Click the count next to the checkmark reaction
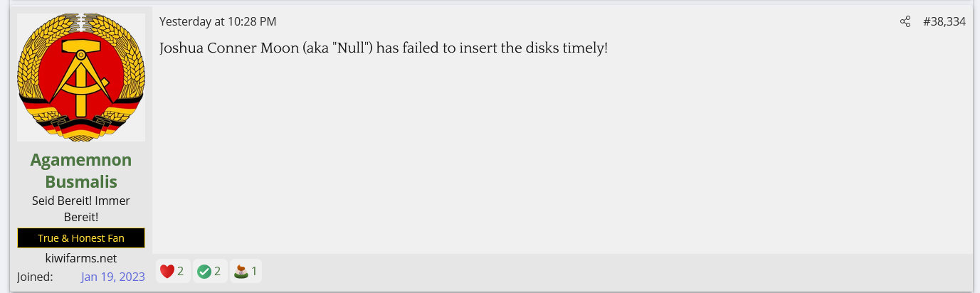The height and width of the screenshot is (293, 980). [x=218, y=271]
